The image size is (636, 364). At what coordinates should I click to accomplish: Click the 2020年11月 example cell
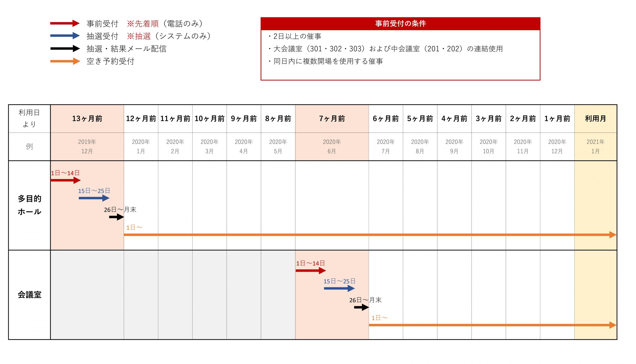pyautogui.click(x=523, y=146)
